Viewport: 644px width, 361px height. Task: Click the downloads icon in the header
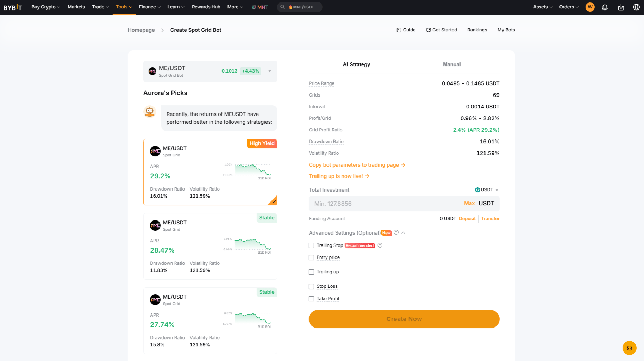pos(621,7)
